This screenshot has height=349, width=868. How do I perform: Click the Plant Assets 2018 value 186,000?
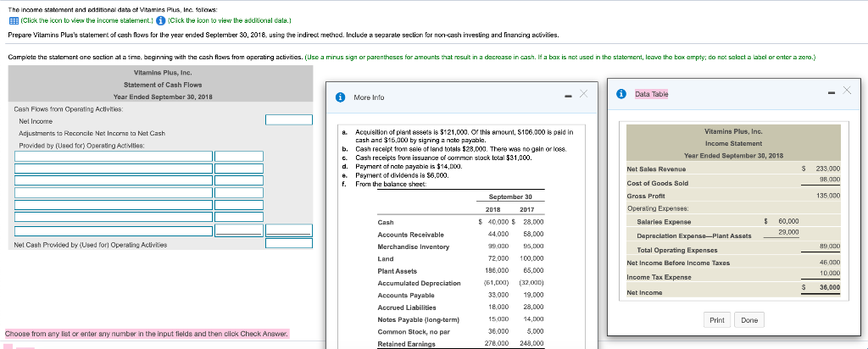497,271
